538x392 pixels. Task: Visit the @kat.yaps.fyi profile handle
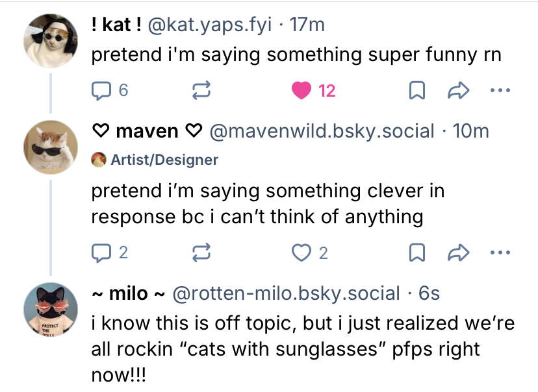click(x=210, y=25)
